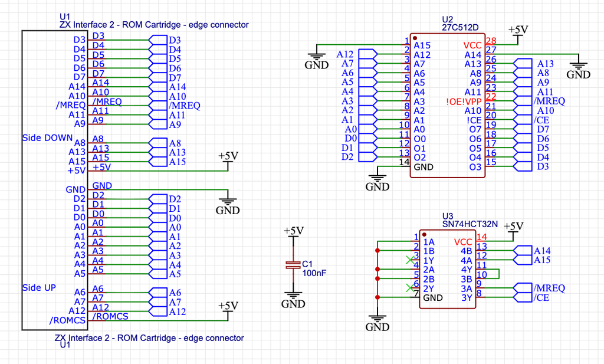Click the "Side UP" text label
Viewport: 604px width, 364px height.
[x=39, y=288]
